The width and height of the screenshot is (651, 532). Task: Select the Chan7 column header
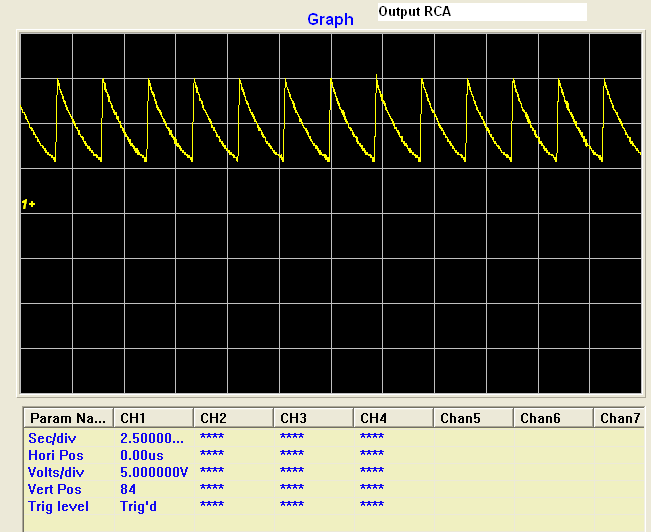[x=619, y=418]
